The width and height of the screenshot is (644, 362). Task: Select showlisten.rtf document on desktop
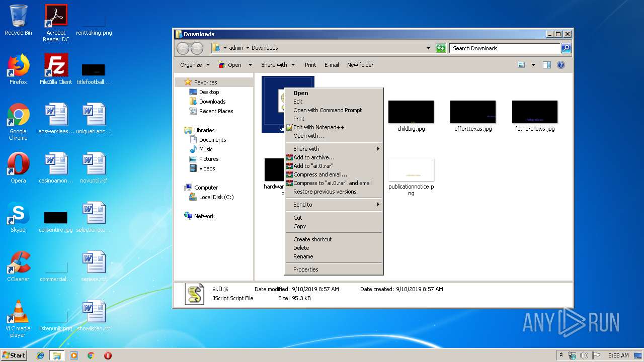94,316
